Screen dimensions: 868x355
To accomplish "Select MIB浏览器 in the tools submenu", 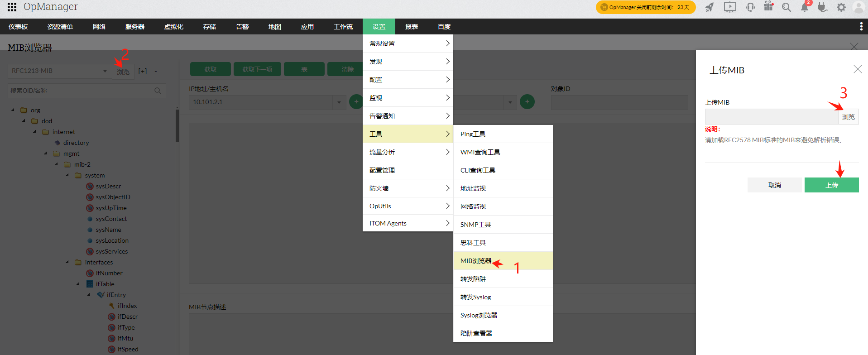I will (x=503, y=261).
